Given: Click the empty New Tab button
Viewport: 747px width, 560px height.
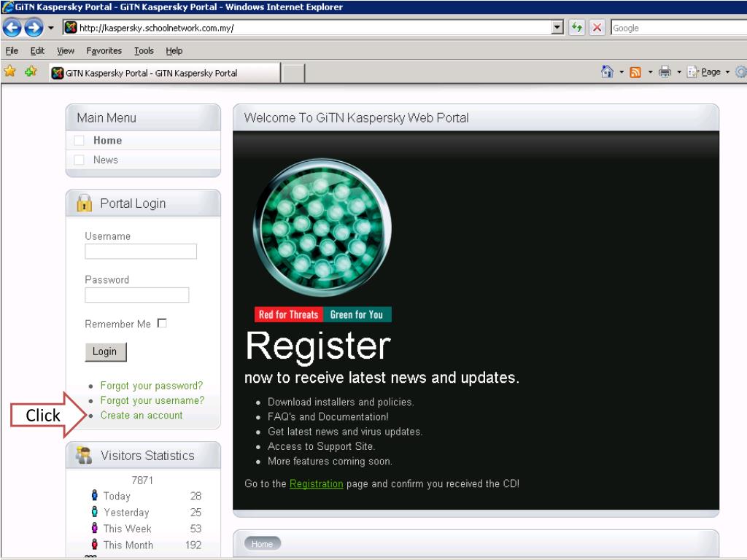Looking at the screenshot, I should (293, 74).
